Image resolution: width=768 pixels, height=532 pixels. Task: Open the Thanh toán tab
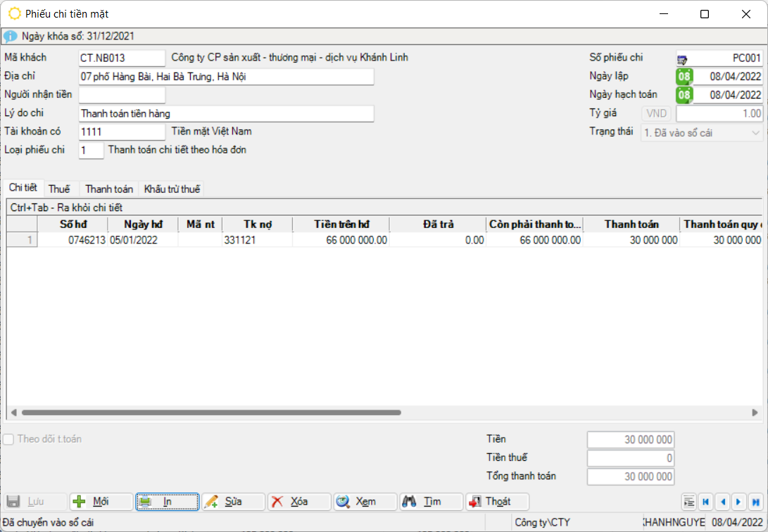point(109,189)
